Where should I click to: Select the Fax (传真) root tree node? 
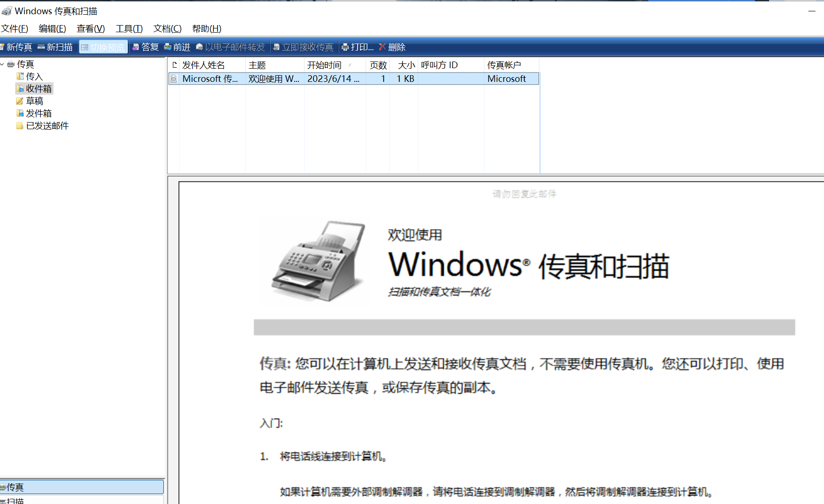click(x=25, y=64)
